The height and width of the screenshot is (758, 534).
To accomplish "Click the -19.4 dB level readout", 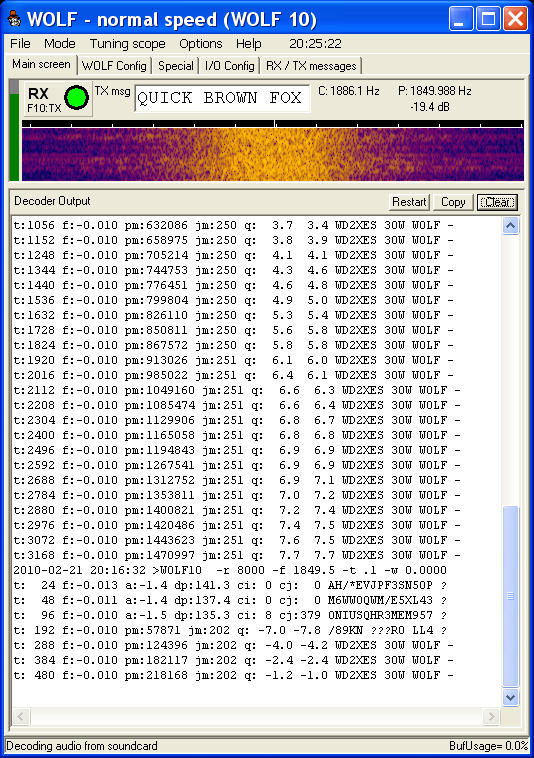I will 430,107.
